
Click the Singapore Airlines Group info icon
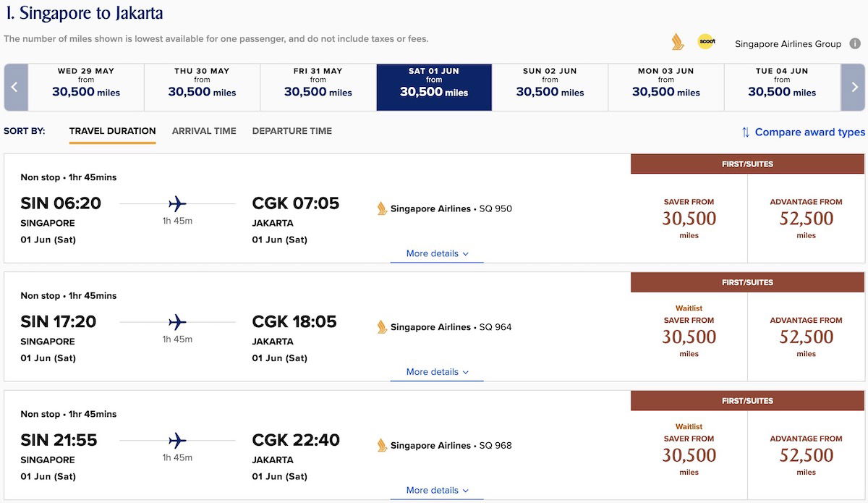(x=856, y=43)
